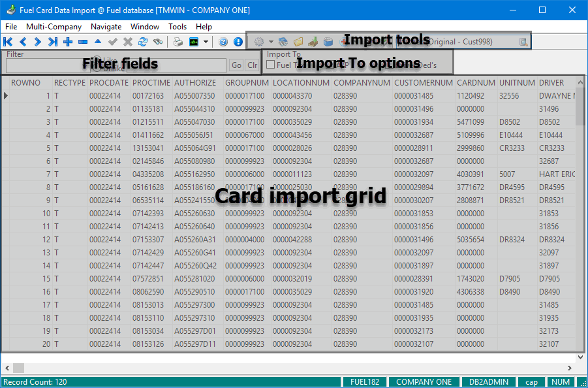This screenshot has width=588, height=388.
Task: Go to the first record
Action: tap(8, 42)
